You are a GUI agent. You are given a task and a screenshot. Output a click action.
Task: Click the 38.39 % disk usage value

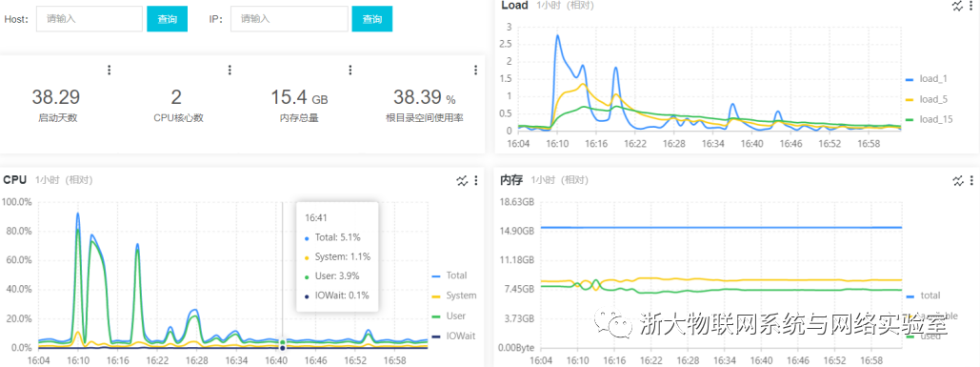[x=425, y=97]
